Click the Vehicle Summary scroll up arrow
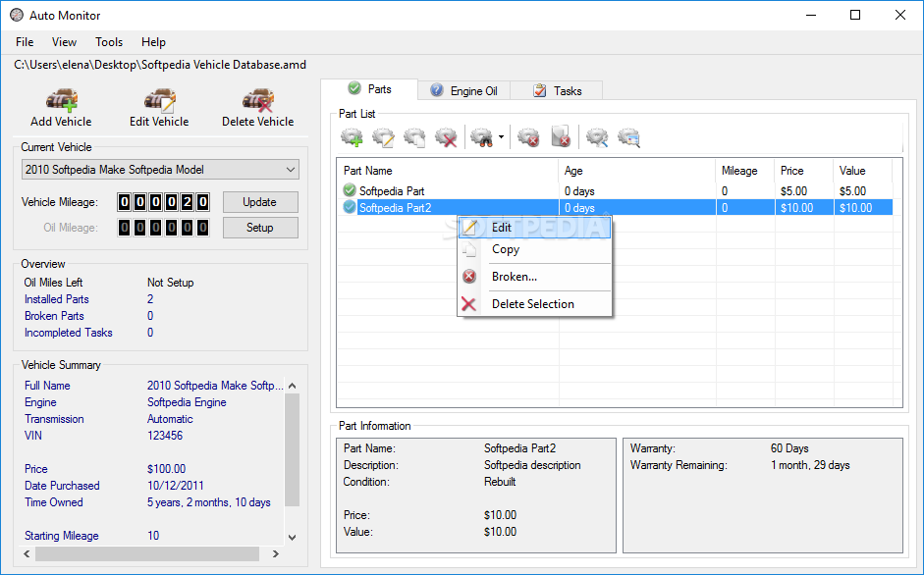This screenshot has width=924, height=575. click(293, 386)
